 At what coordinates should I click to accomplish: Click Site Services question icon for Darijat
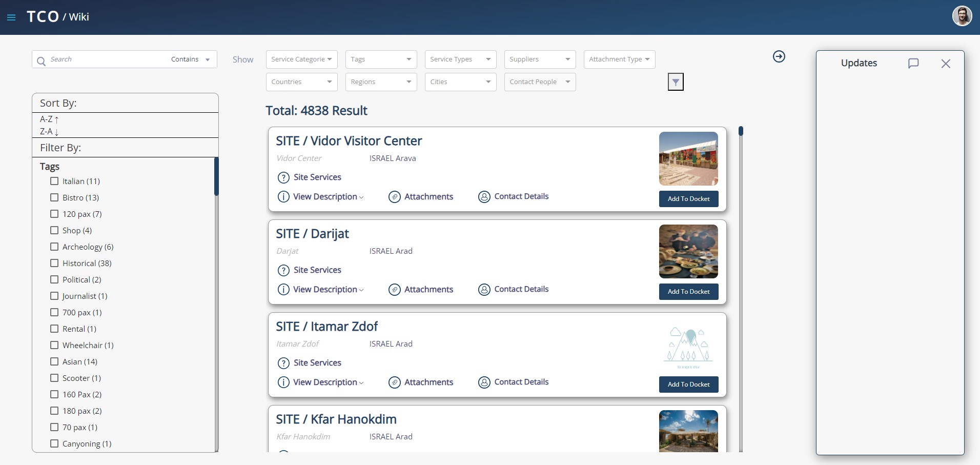(283, 270)
